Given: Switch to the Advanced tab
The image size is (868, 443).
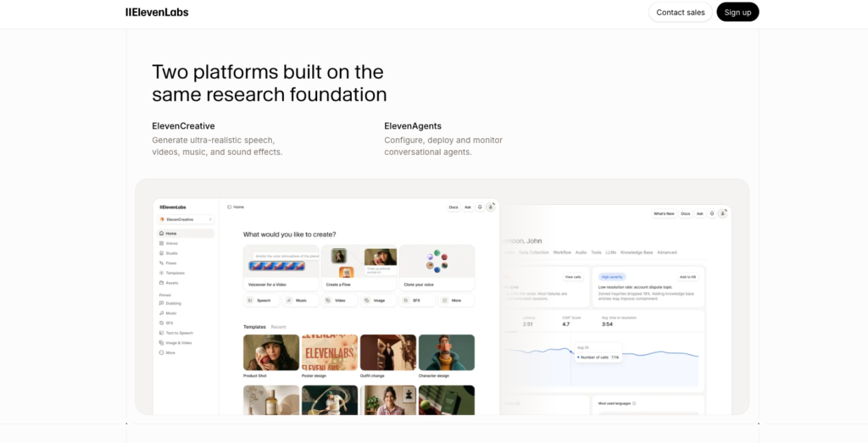Looking at the screenshot, I should tap(667, 252).
